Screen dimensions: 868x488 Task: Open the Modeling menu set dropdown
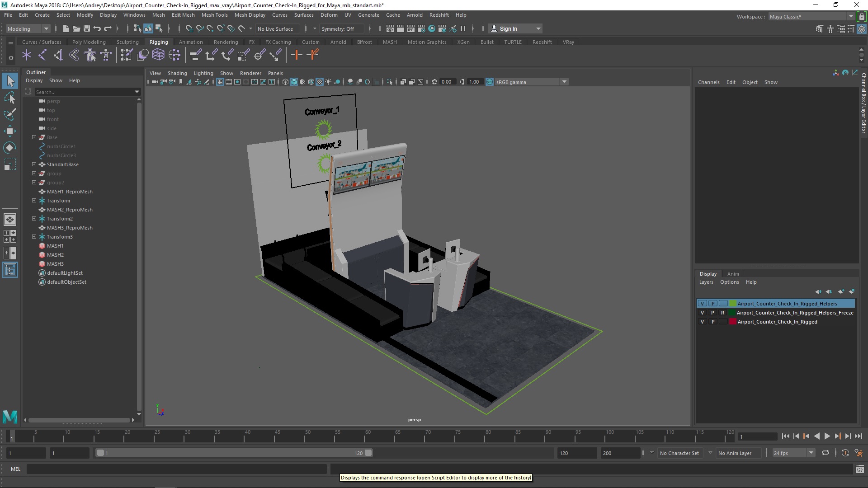click(28, 28)
